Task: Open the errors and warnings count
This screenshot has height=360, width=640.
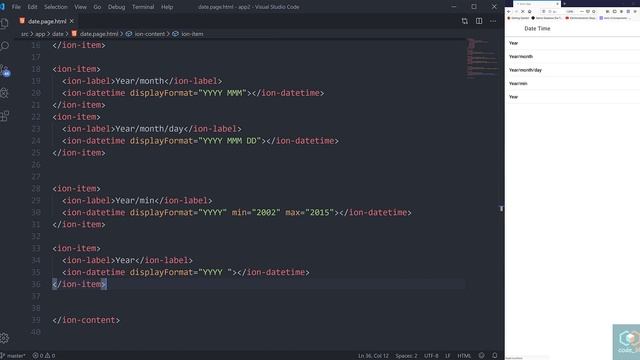Action: (44, 356)
